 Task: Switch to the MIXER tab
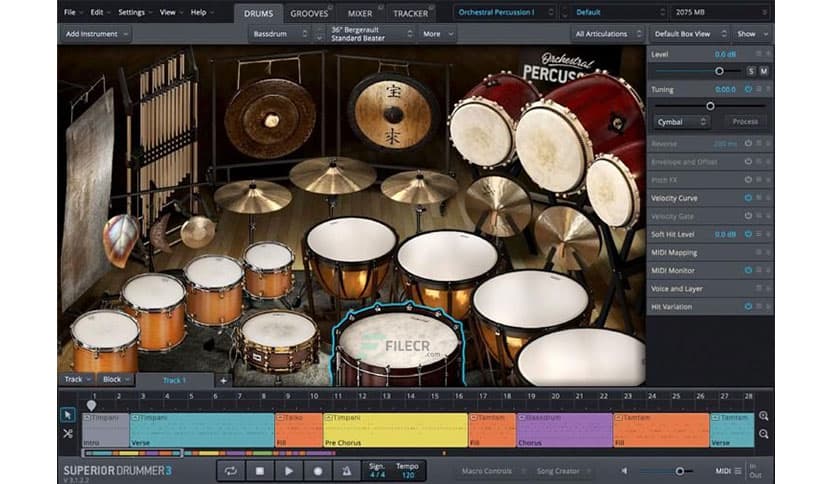coord(360,14)
